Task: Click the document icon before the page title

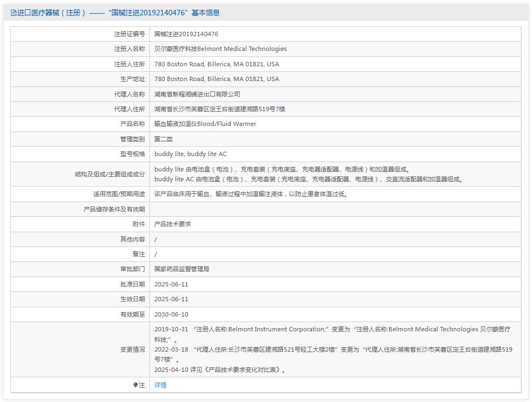Action: point(13,12)
